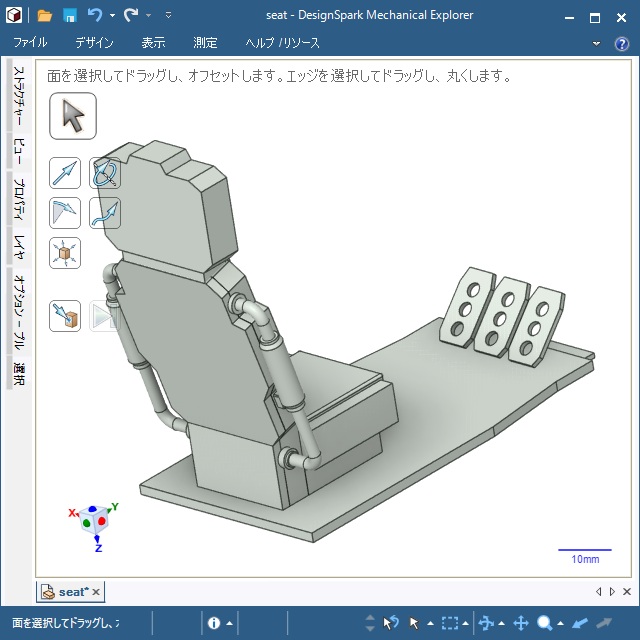Select the Up To tool guide
This screenshot has width=640, height=640.
tap(65, 316)
